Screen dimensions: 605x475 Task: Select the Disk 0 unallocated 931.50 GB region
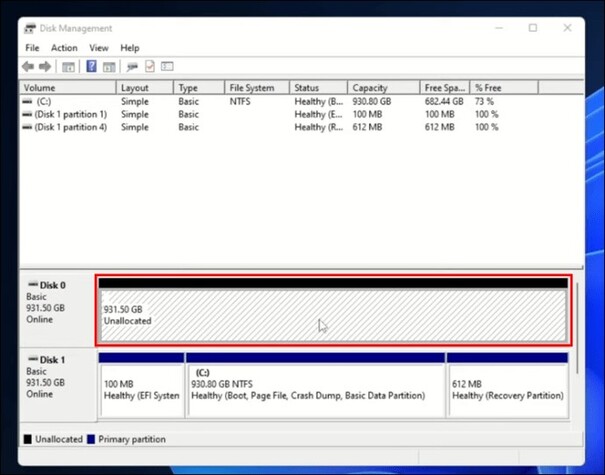332,315
